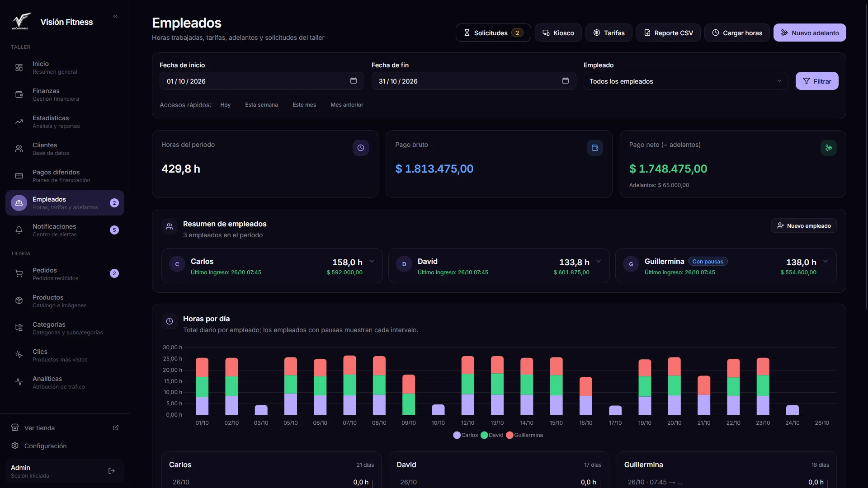
Task: Open calendar picker for Fecha de inicio
Action: tap(354, 81)
